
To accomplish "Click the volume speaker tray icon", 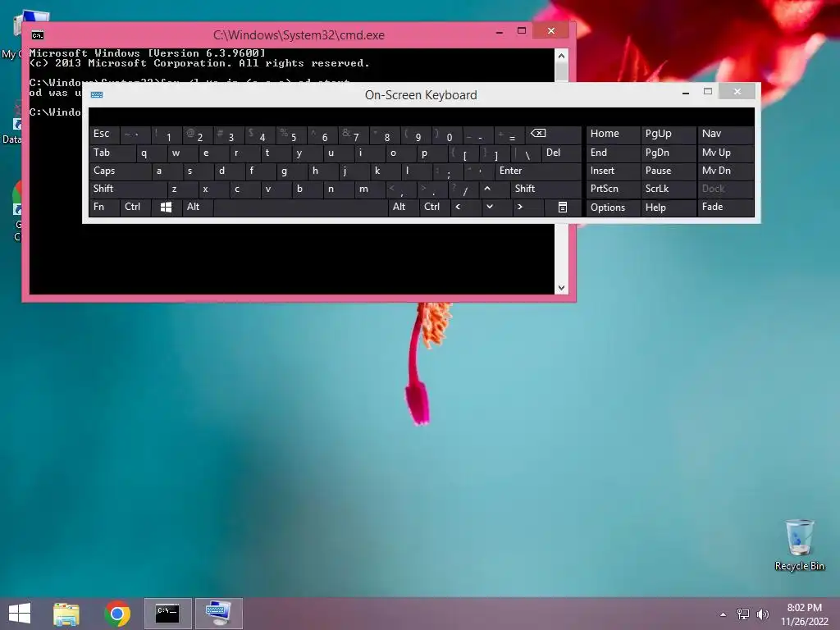I will point(762,614).
